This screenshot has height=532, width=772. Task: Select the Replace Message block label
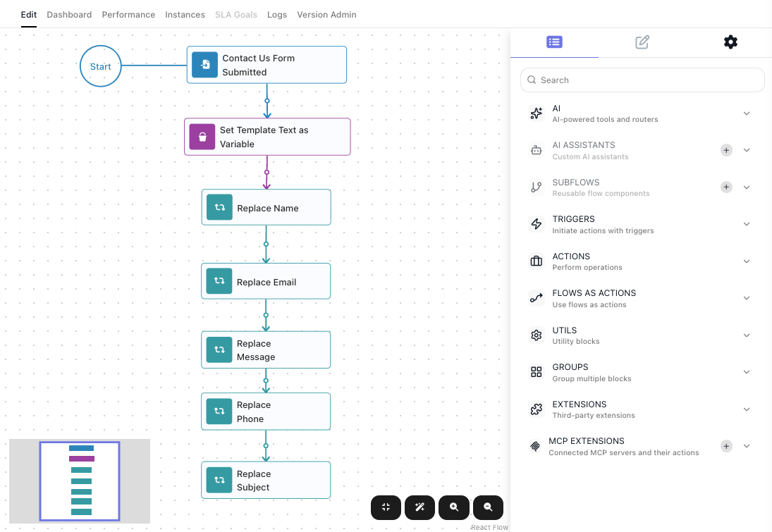256,350
